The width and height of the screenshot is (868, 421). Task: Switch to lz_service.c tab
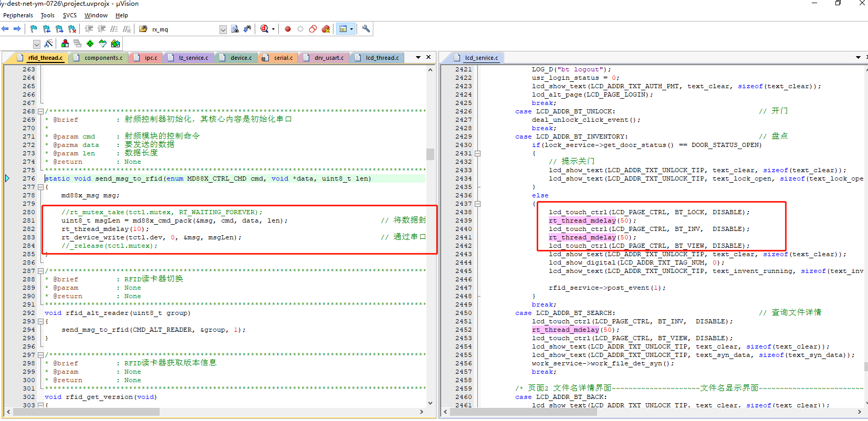click(x=189, y=58)
